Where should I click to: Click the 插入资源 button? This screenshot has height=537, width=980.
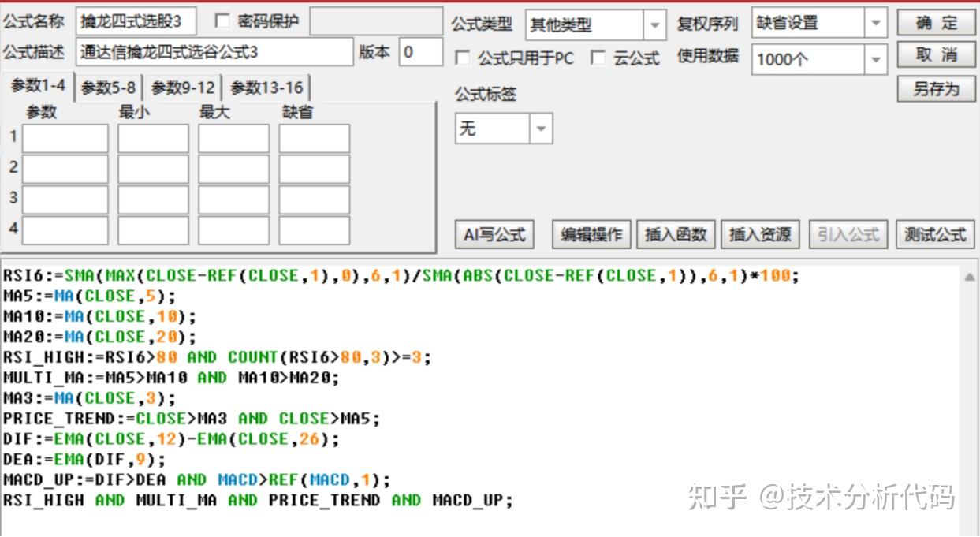pyautogui.click(x=760, y=234)
